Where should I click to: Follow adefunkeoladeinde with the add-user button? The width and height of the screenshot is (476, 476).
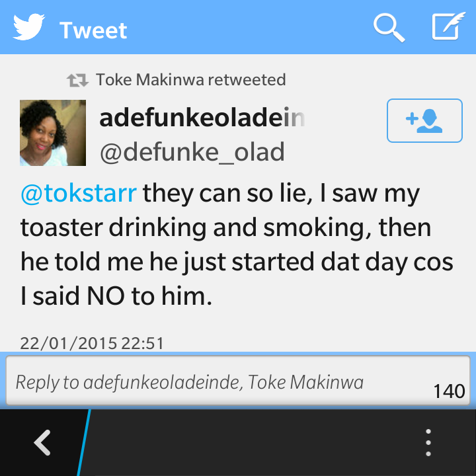point(424,120)
